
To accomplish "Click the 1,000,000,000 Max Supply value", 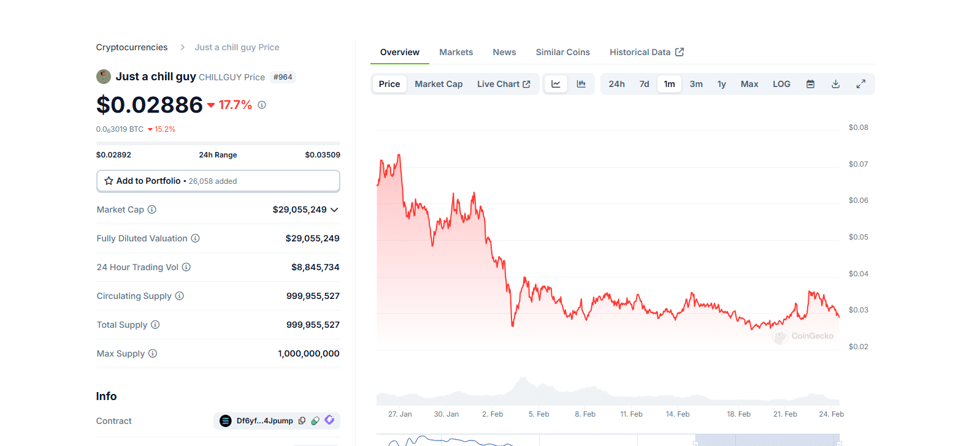I will click(308, 353).
